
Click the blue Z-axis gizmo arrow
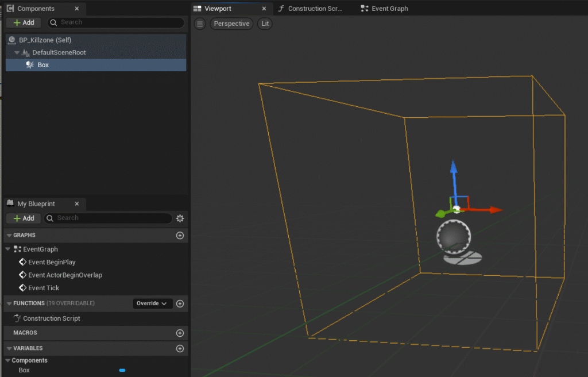[x=454, y=172]
